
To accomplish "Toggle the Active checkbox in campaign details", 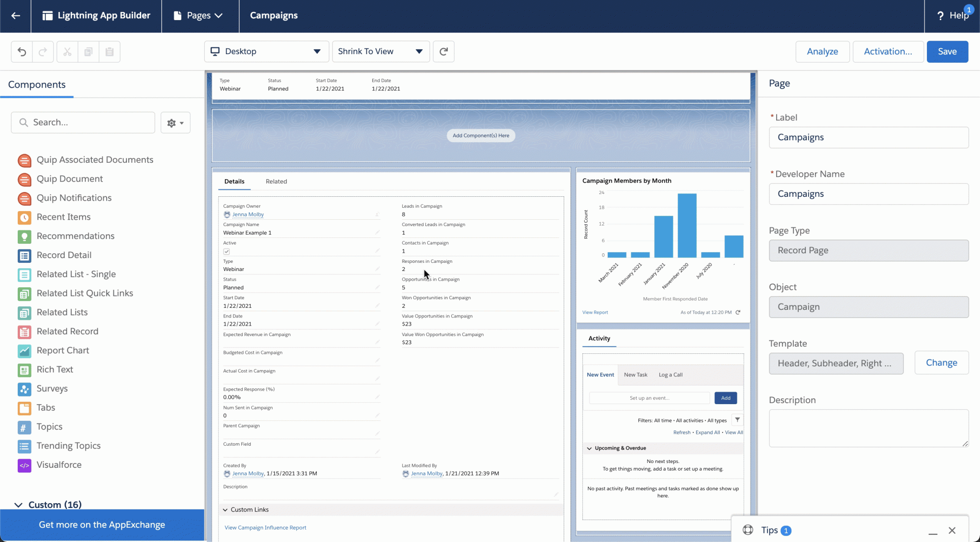I will click(225, 250).
